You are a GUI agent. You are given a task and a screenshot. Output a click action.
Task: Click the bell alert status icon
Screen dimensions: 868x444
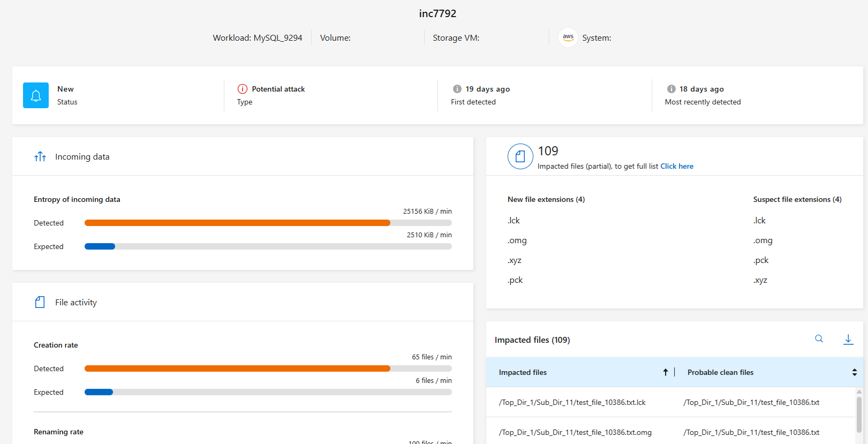point(36,95)
